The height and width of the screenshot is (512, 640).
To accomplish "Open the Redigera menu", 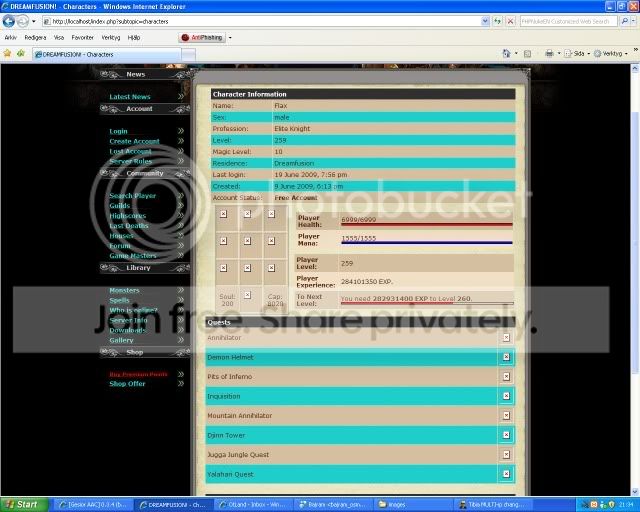I will click(35, 38).
